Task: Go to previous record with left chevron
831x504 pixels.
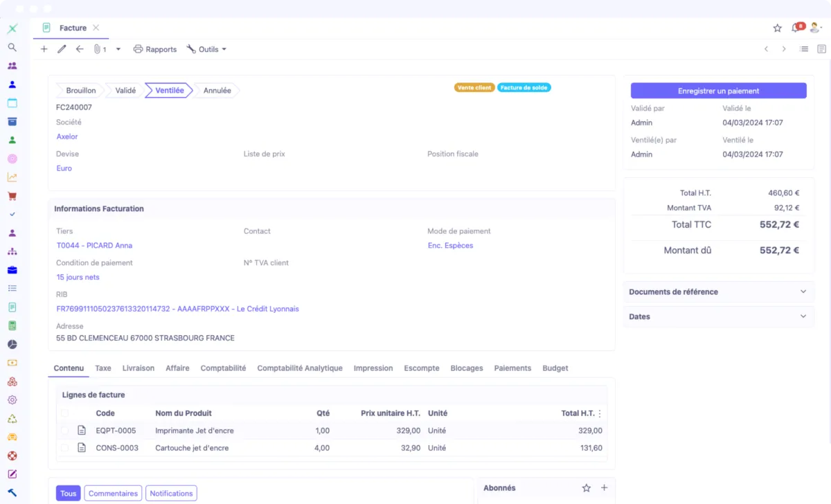Action: (x=766, y=49)
